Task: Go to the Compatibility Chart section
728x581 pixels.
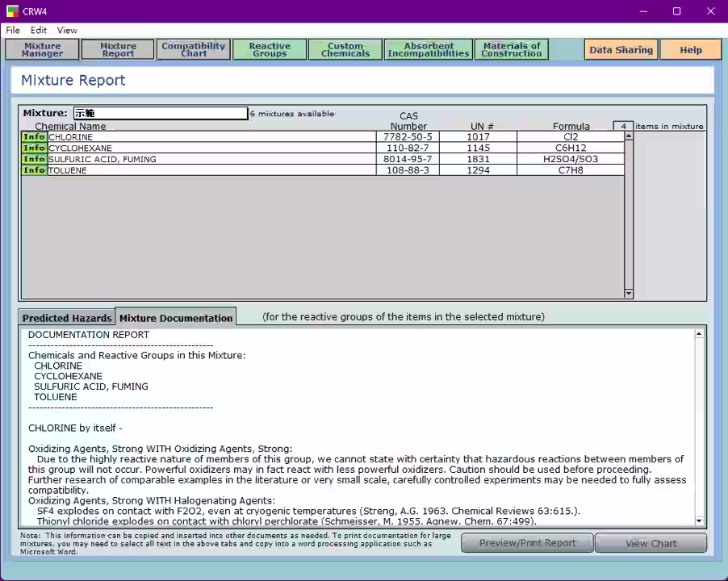Action: [194, 50]
